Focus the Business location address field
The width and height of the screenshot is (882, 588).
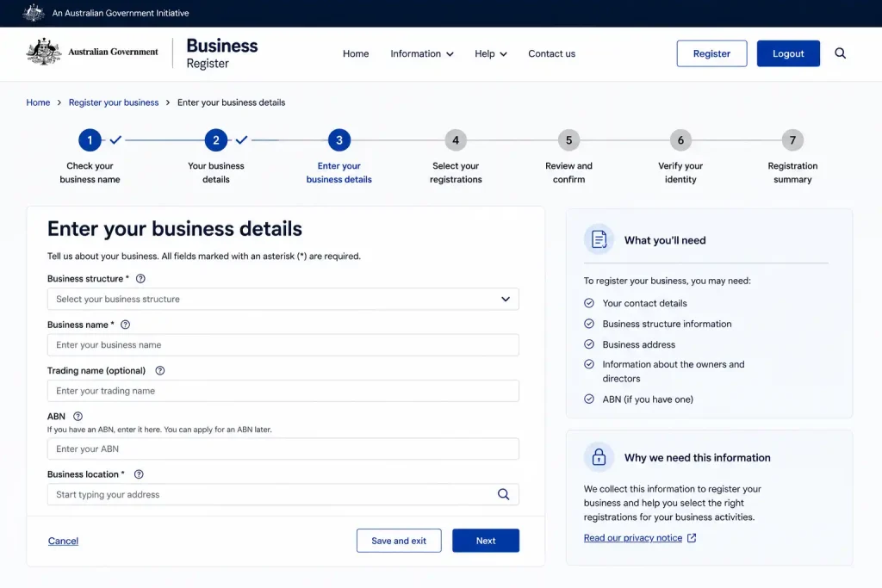click(283, 495)
